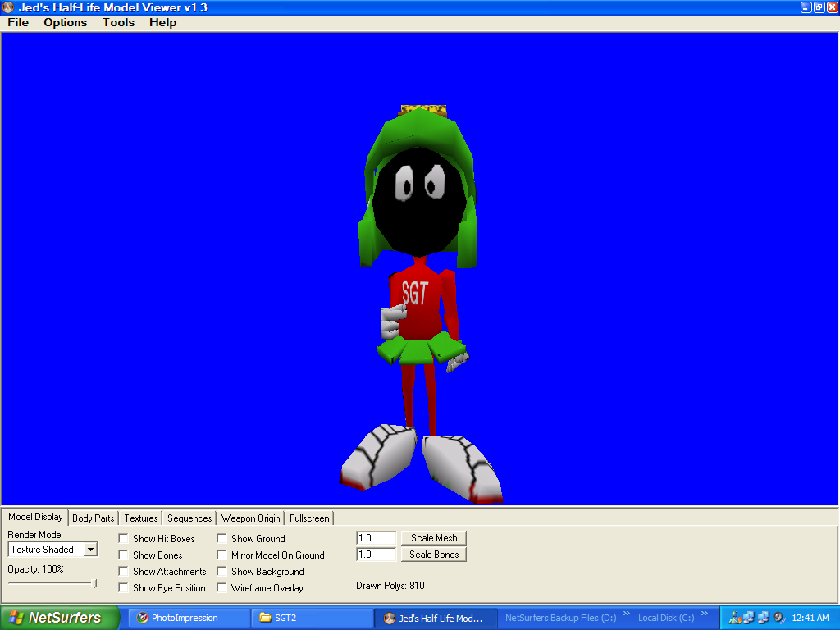Enable Mirror Model On Ground checkbox
This screenshot has width=840, height=630.
coord(221,555)
